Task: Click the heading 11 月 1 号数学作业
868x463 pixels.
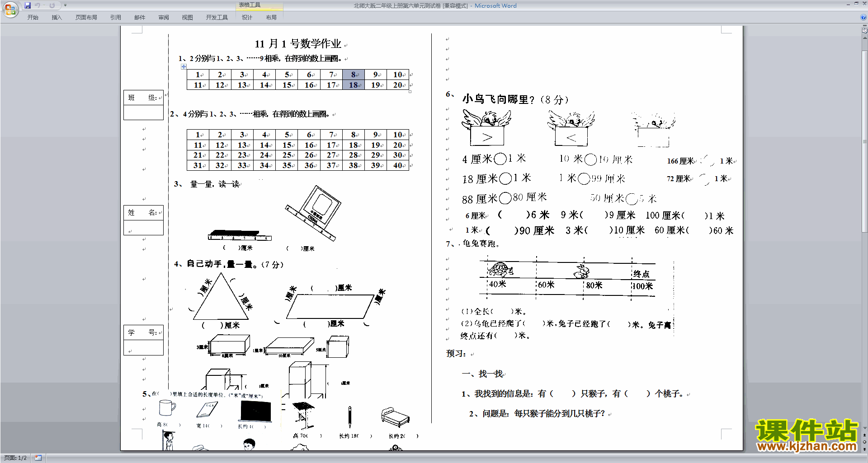Action: [x=298, y=44]
